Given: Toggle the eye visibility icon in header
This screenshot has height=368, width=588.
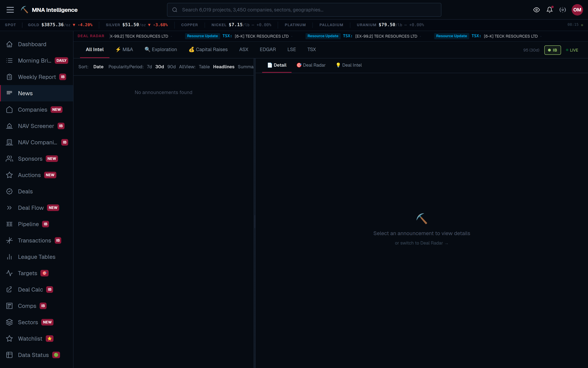Looking at the screenshot, I should (537, 10).
